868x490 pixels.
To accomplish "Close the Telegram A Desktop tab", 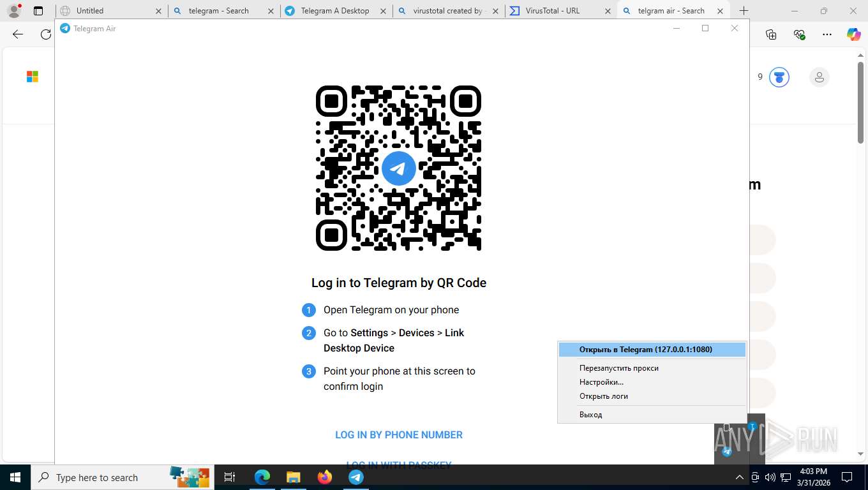I will pyautogui.click(x=383, y=11).
